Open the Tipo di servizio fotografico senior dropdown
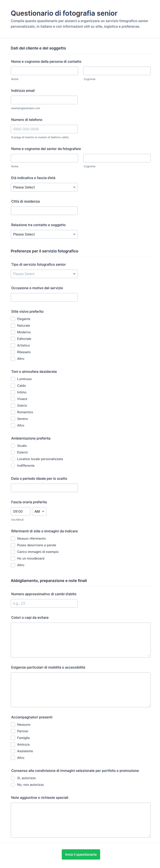Screen dimensions: 160x868 (x=44, y=274)
